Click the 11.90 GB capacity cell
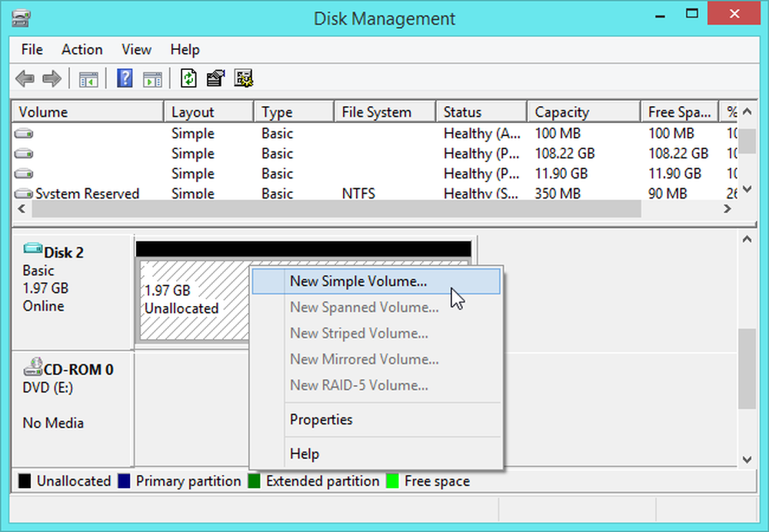The width and height of the screenshot is (769, 532). [x=561, y=174]
